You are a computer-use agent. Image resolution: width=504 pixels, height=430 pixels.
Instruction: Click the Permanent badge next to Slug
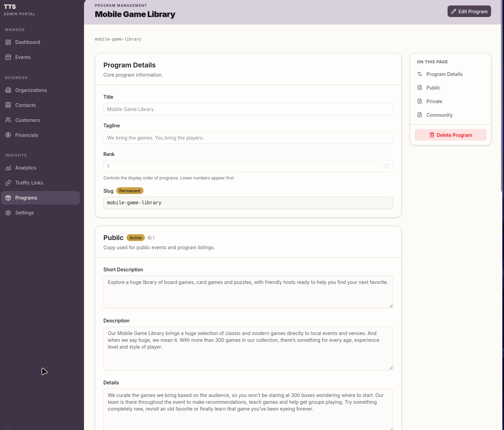130,191
